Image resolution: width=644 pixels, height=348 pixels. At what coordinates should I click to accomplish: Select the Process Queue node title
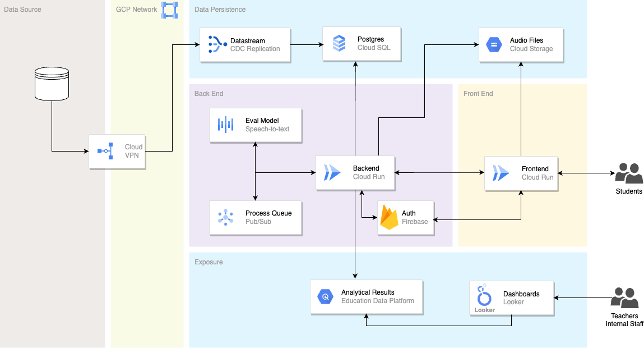pos(268,213)
